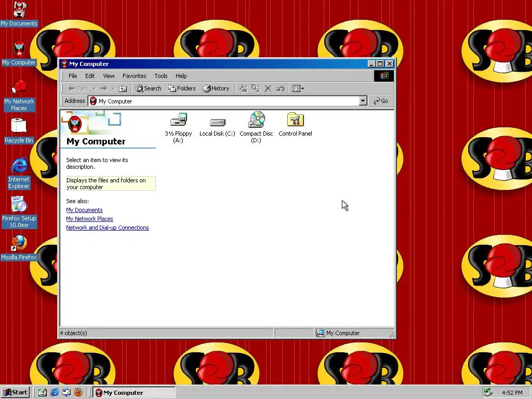532x399 pixels.
Task: Go up one folder level
Action: click(x=123, y=88)
